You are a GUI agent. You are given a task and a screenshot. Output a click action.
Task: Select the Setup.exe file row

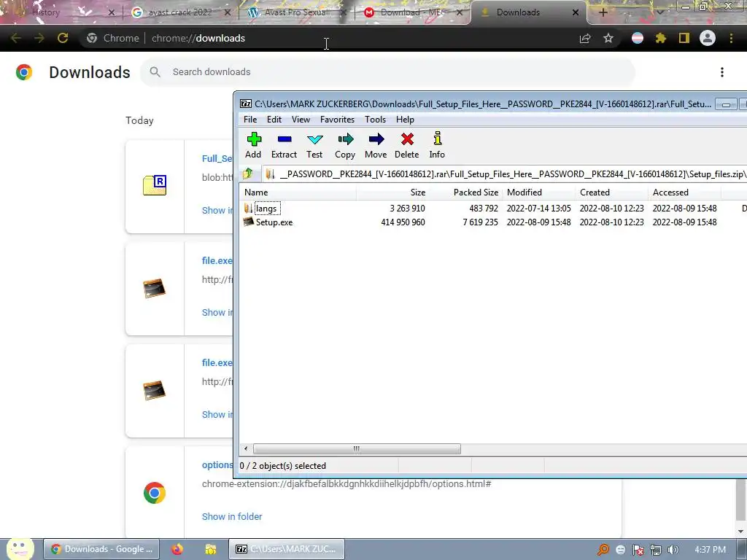pyautogui.click(x=492, y=222)
